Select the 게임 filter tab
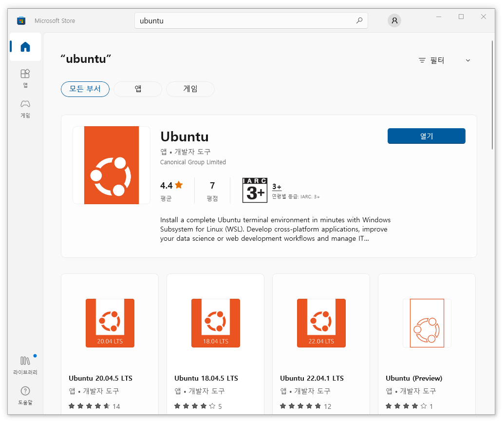Viewport: 504px width, 424px height. coord(190,89)
